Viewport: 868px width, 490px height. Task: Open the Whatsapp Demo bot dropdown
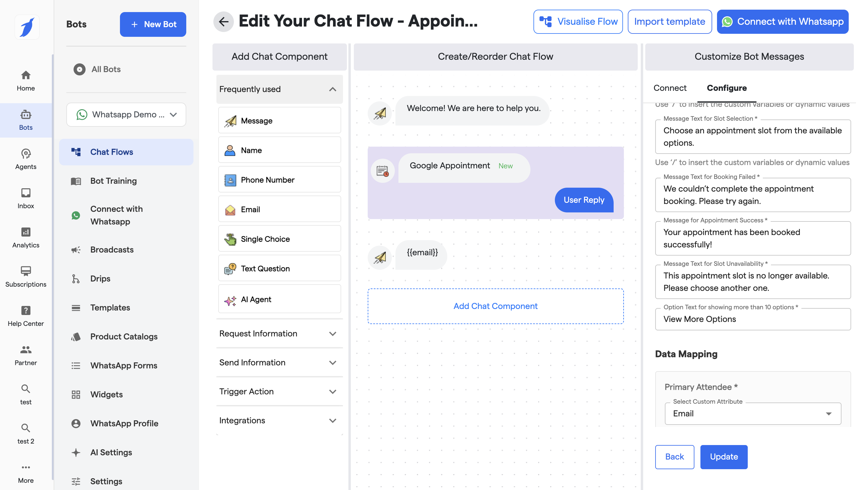126,115
